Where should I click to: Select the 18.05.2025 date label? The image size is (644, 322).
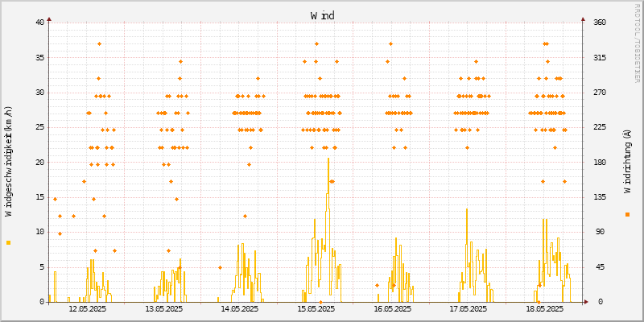543,308
